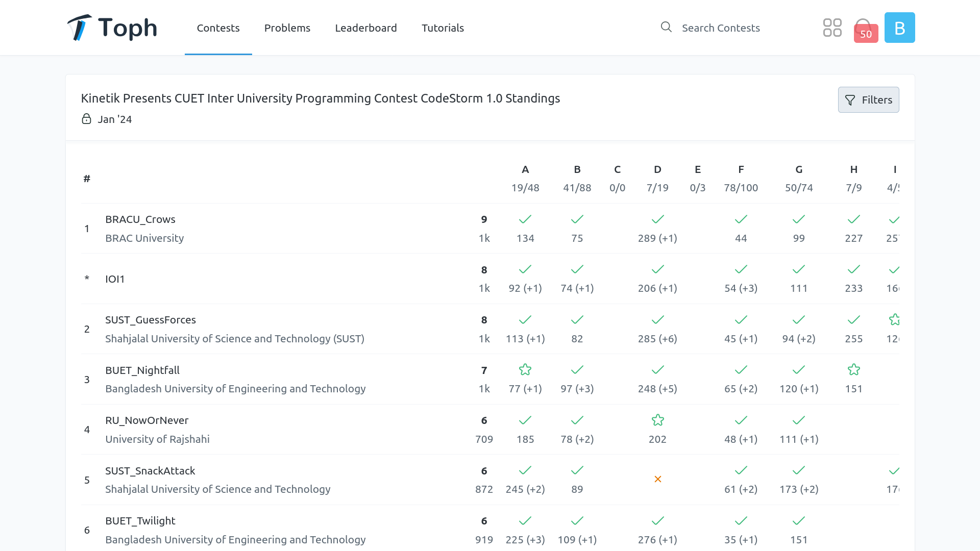
Task: Click BRACU_Crows' checkmark for problem A
Action: point(525,219)
